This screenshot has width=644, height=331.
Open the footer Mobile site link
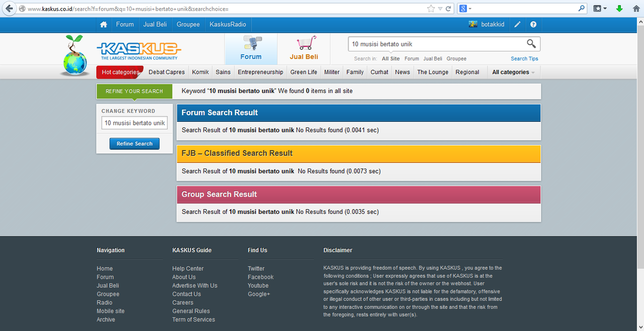(x=111, y=311)
